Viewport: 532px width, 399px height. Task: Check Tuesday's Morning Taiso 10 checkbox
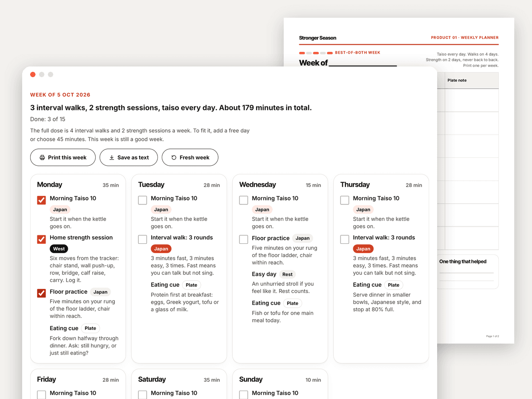pyautogui.click(x=142, y=200)
